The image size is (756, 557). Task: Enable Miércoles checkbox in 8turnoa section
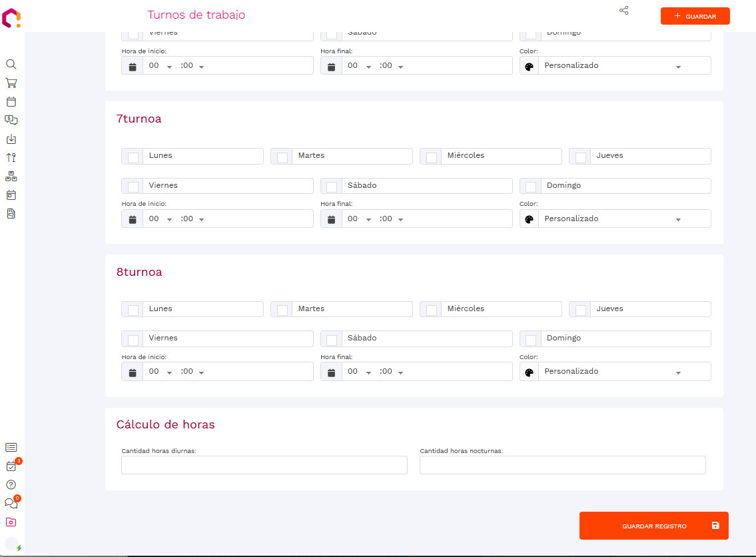(432, 310)
